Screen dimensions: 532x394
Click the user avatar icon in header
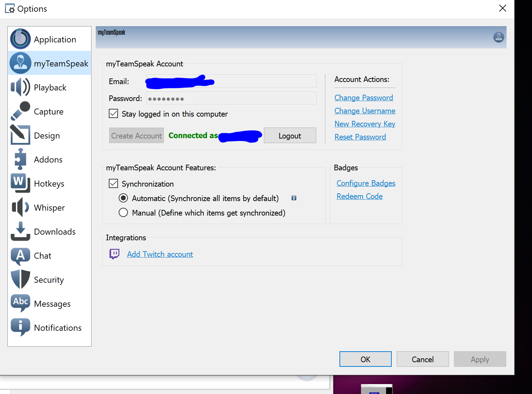(x=498, y=37)
